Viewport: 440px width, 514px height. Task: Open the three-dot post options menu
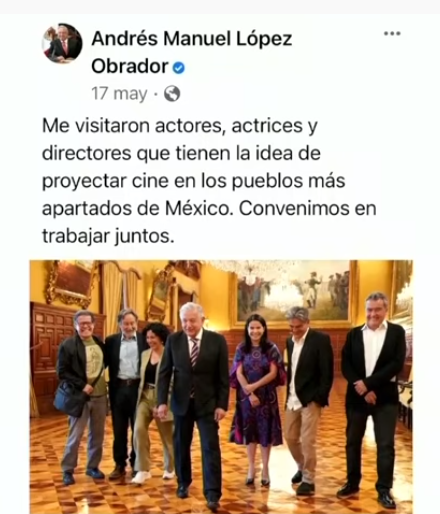392,33
